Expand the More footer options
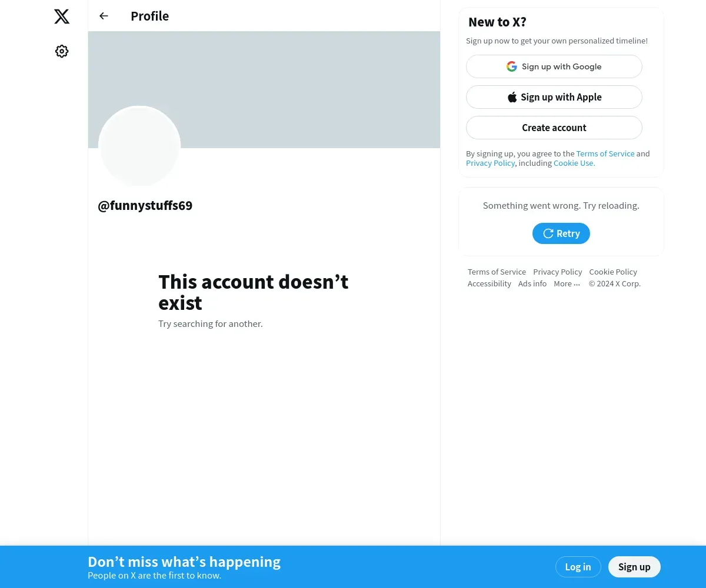 (567, 283)
